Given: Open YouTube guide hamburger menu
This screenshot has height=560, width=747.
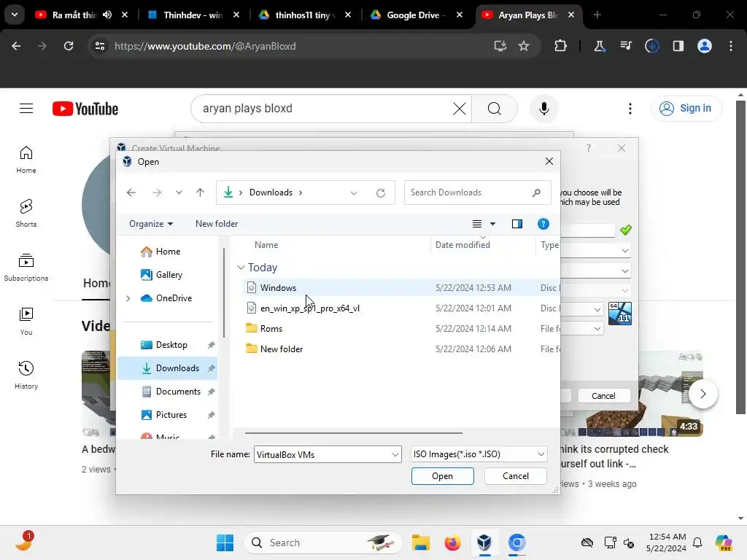Looking at the screenshot, I should 26,109.
